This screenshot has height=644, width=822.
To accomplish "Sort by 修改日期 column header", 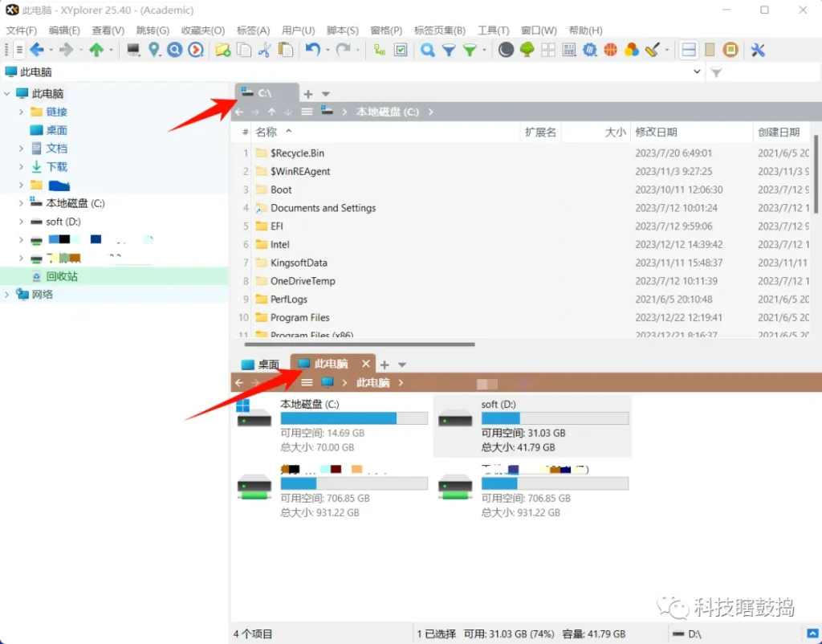I will [x=691, y=132].
